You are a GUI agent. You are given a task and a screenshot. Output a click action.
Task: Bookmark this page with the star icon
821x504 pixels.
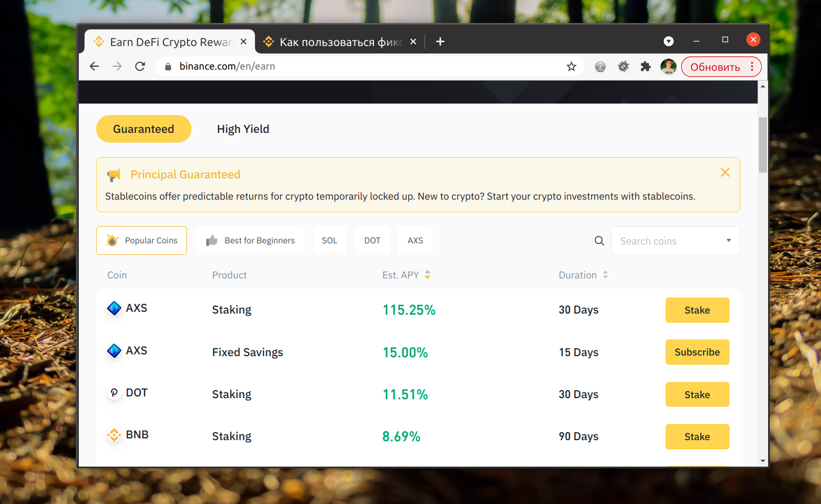(571, 67)
